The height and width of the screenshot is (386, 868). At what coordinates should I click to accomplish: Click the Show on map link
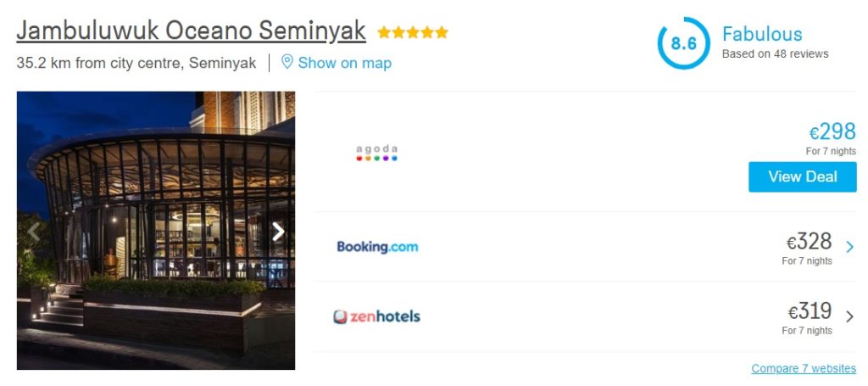344,63
